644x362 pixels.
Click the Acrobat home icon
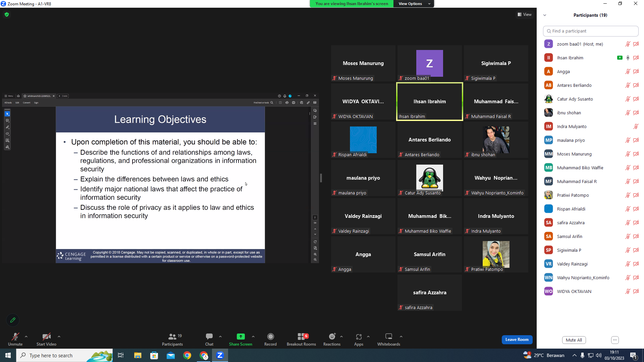pyautogui.click(x=18, y=96)
